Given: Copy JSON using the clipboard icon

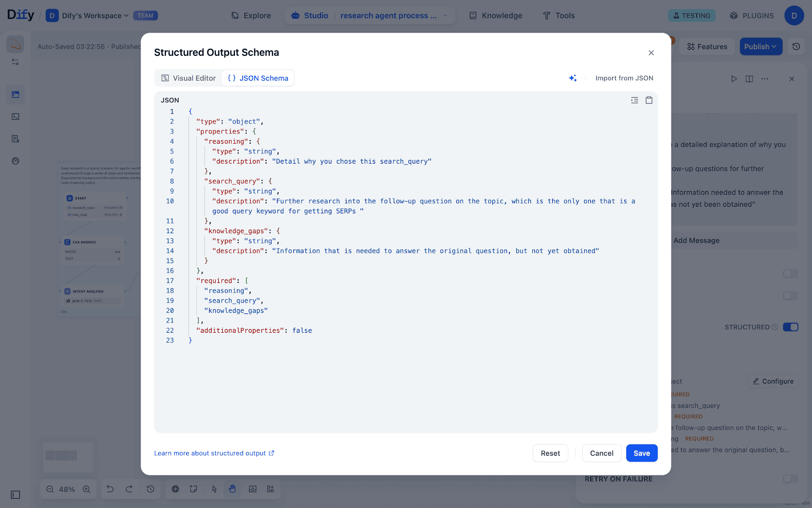Looking at the screenshot, I should tap(649, 100).
